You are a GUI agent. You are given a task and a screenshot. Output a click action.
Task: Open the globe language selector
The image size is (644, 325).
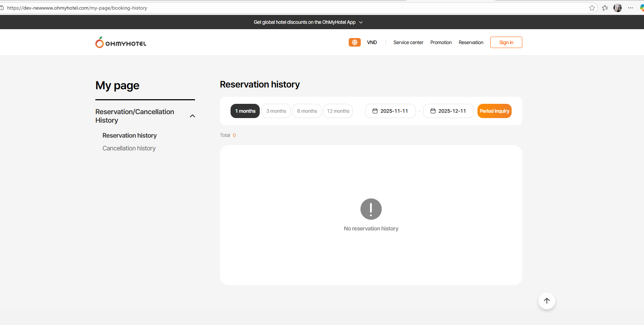click(354, 42)
